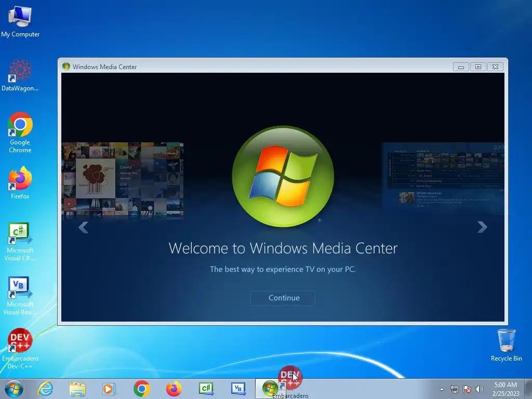Select the Firefox desktop shortcut
The image size is (532, 399).
tap(20, 182)
